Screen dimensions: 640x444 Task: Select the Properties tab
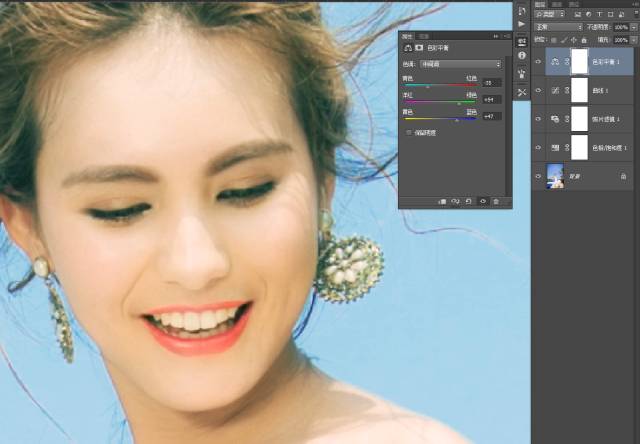click(407, 36)
